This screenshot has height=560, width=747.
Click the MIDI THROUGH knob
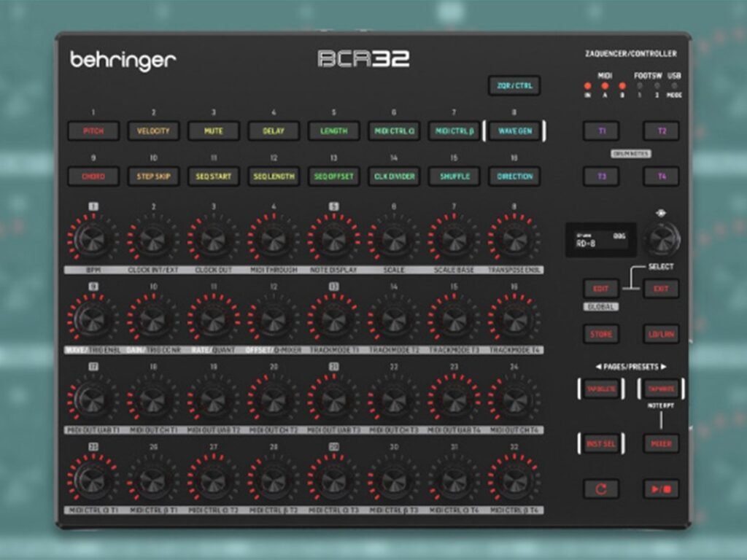pyautogui.click(x=273, y=238)
